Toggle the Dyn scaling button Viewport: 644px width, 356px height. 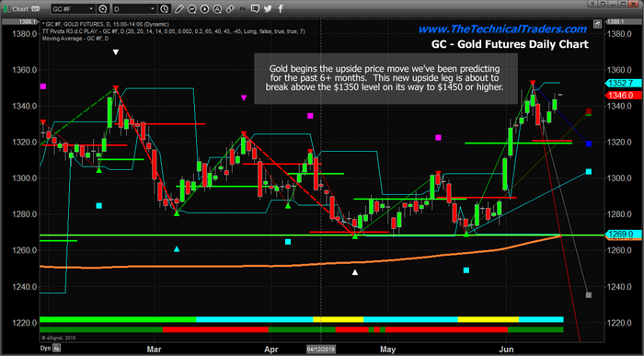tap(50, 349)
